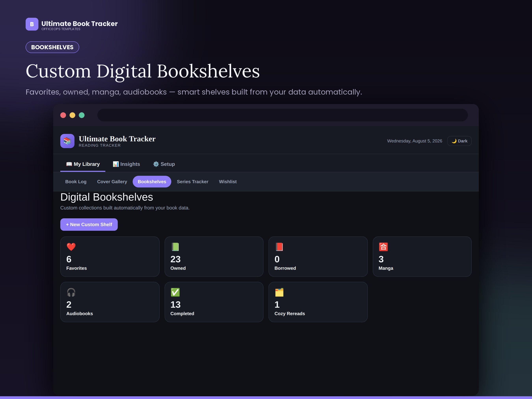Screen dimensions: 532x399
Task: Select the Book Log sub-tab
Action: pos(76,182)
